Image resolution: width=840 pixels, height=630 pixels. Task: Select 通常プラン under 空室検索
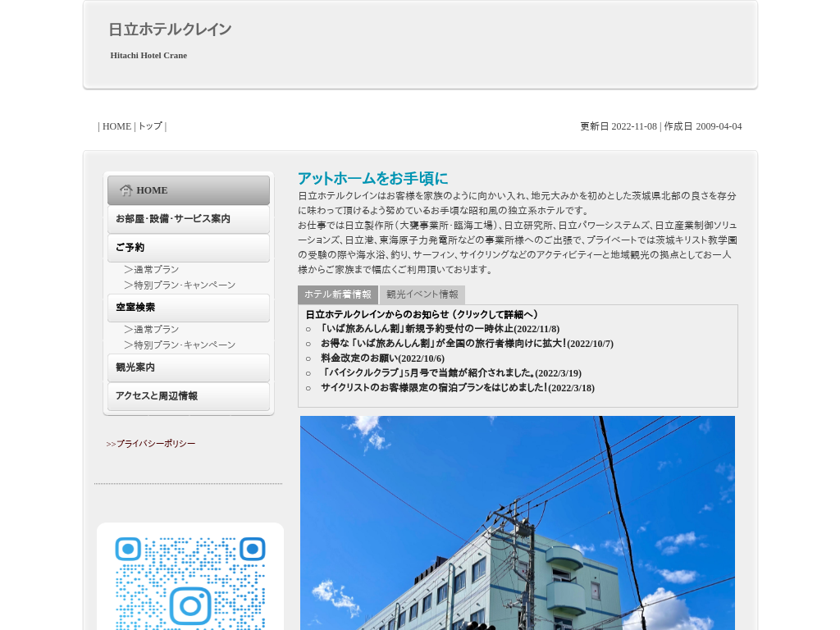click(x=152, y=330)
